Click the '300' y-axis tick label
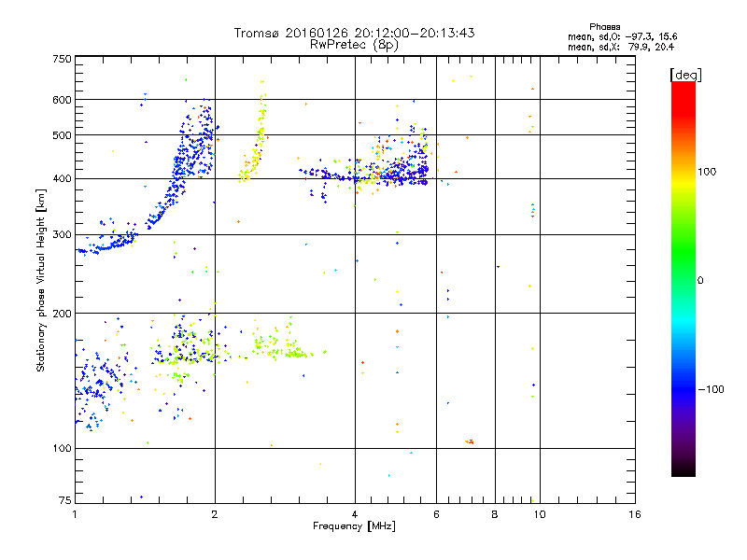 pyautogui.click(x=63, y=235)
